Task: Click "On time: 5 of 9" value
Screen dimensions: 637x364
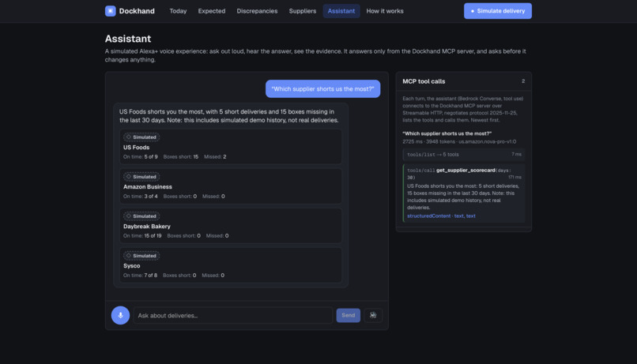Action: pyautogui.click(x=141, y=156)
